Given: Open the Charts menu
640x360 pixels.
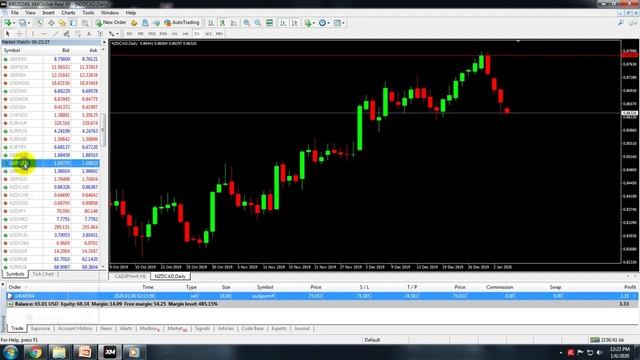Looking at the screenshot, I should 68,13.
